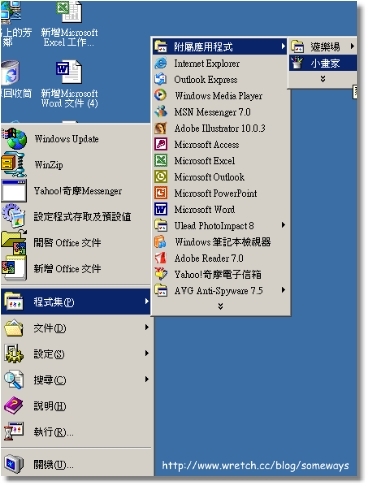Click the WinZip icon

coord(14,164)
